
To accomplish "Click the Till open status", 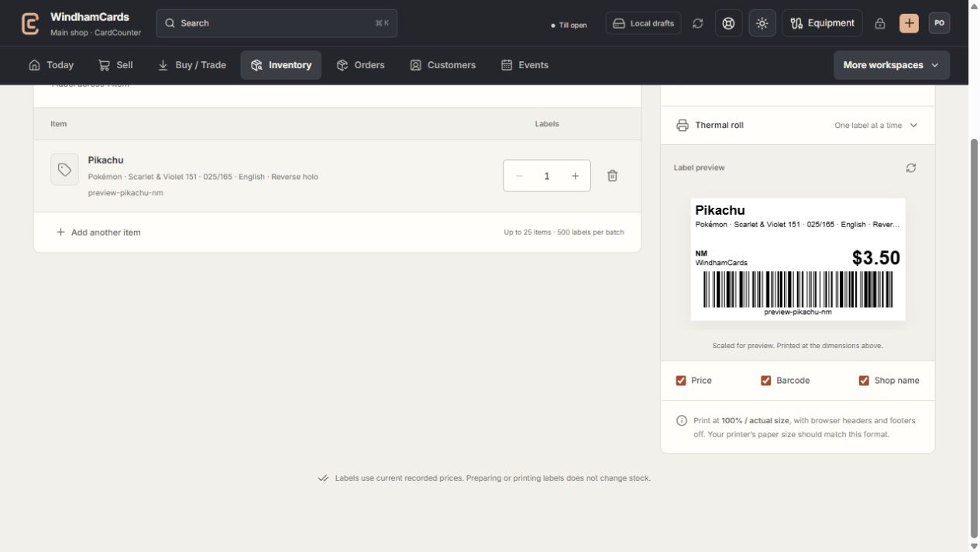I will pyautogui.click(x=569, y=25).
